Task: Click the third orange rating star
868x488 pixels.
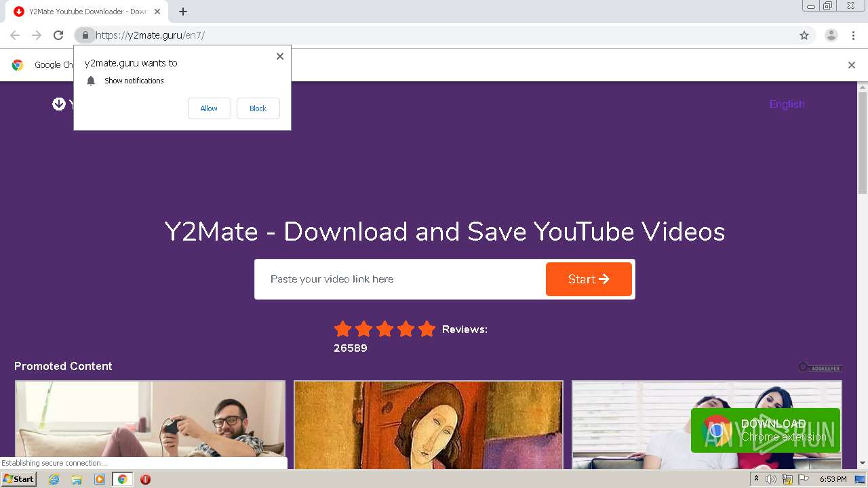Action: click(x=384, y=329)
